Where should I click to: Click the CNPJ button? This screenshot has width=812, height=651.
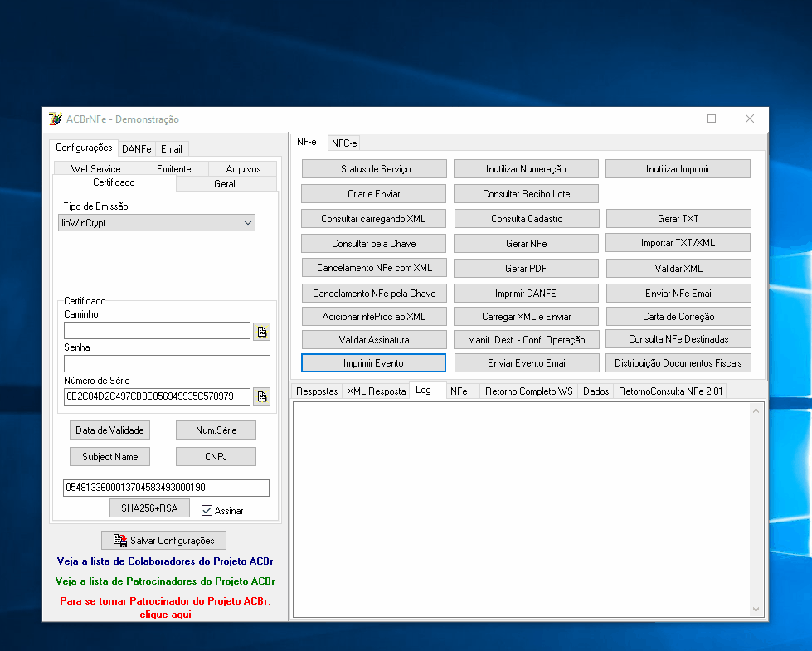216,457
